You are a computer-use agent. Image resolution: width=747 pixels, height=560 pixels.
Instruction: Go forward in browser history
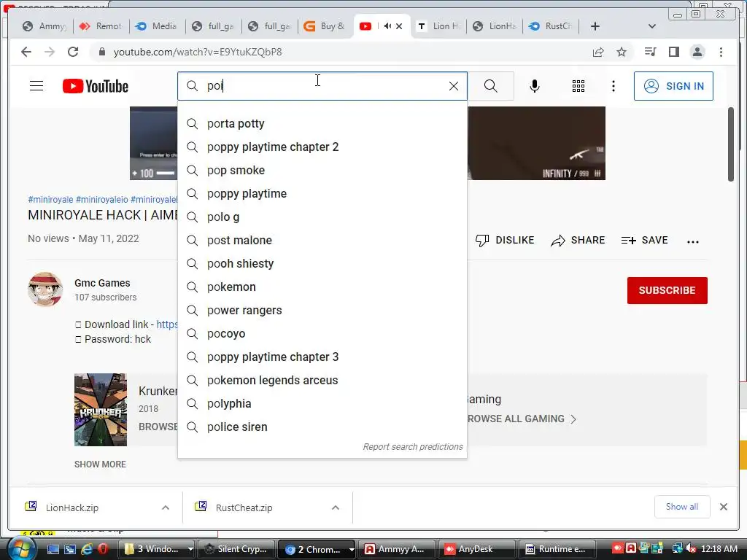tap(50, 52)
